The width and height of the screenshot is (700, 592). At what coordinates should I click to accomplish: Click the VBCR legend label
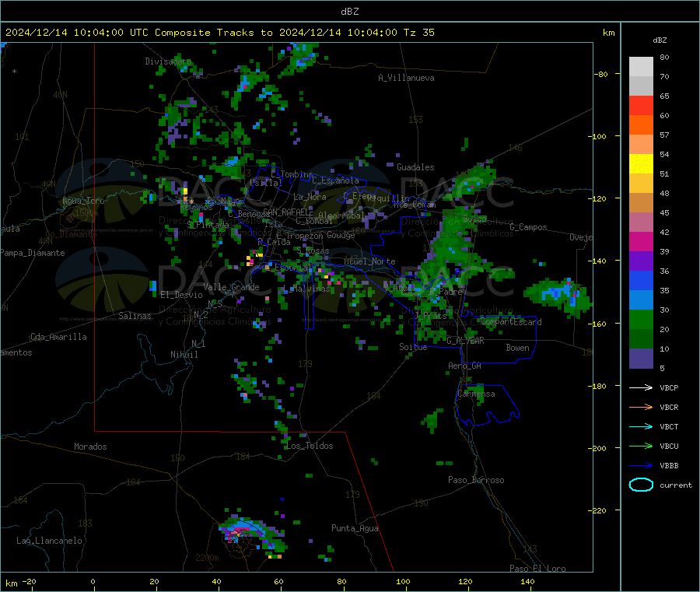coord(669,407)
